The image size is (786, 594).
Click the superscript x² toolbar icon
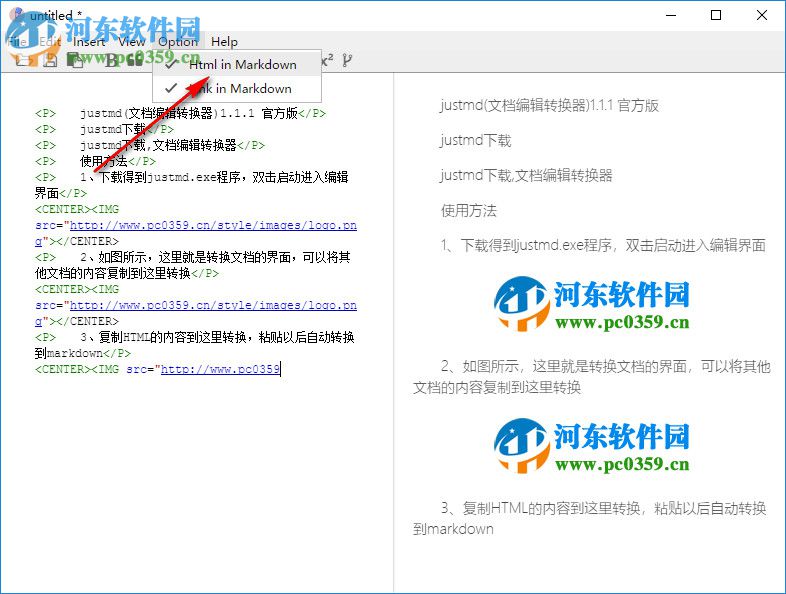327,61
